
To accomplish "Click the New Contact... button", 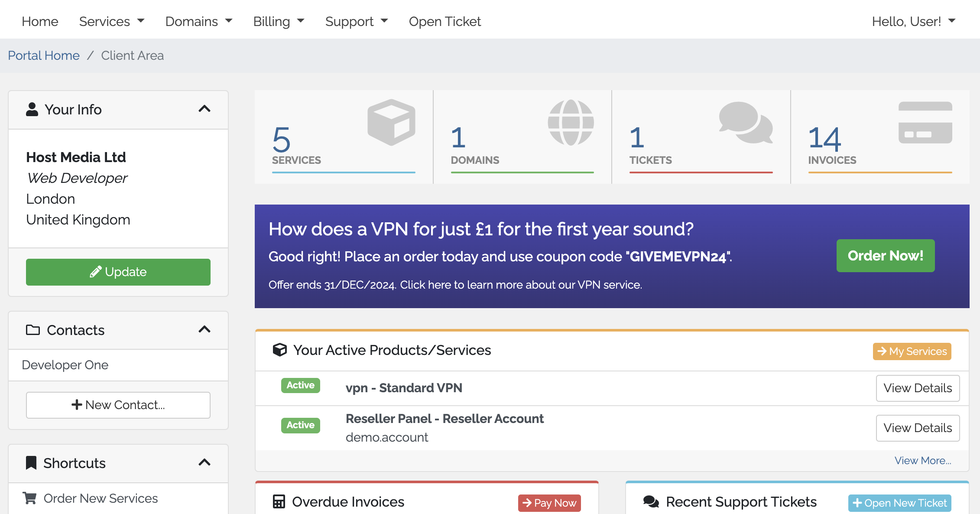I will pyautogui.click(x=118, y=405).
